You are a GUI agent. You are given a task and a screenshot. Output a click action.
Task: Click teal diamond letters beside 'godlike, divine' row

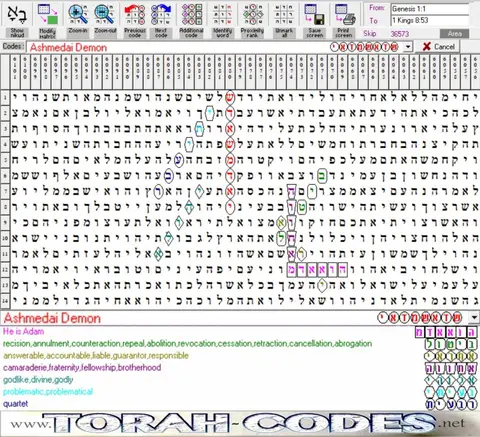[452, 380]
